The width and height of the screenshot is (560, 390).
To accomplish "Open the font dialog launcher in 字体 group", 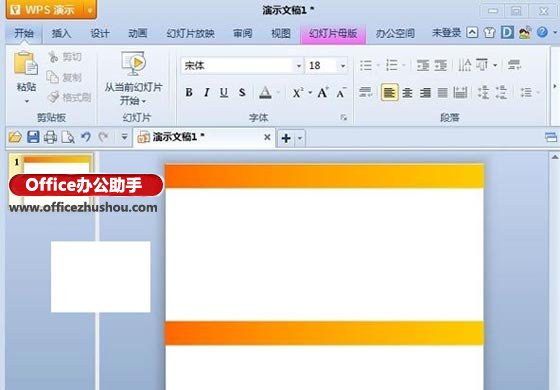I will (344, 117).
